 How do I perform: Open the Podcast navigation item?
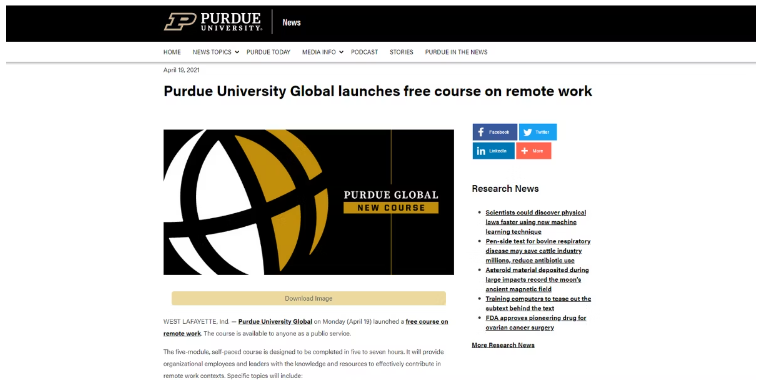[364, 52]
